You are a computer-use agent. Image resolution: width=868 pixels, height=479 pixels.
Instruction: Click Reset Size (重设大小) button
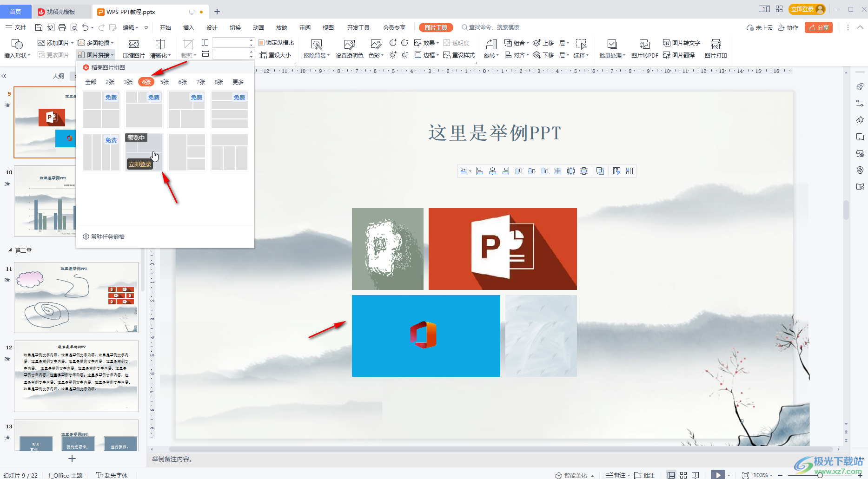(x=275, y=55)
